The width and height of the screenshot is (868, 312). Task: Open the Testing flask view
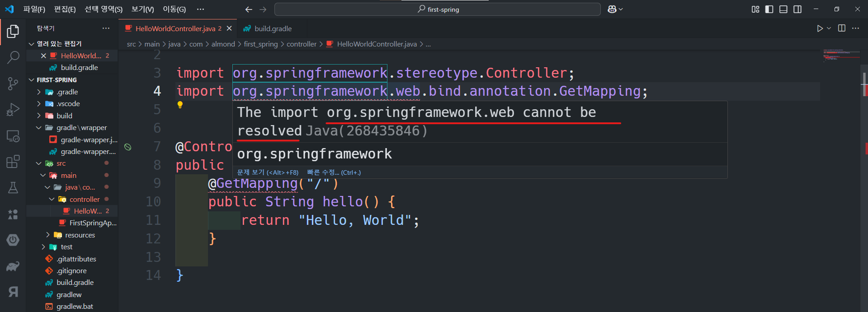tap(13, 188)
